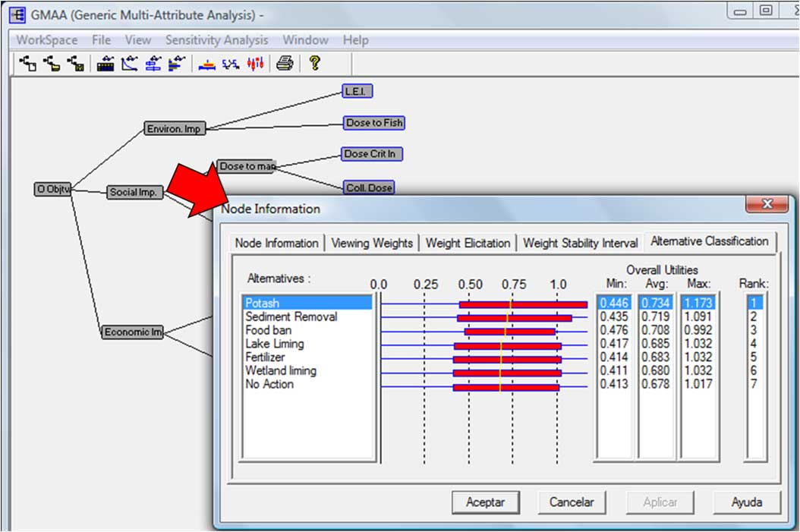Switch to the Viewing Weights tab
The width and height of the screenshot is (800, 532).
pyautogui.click(x=372, y=243)
